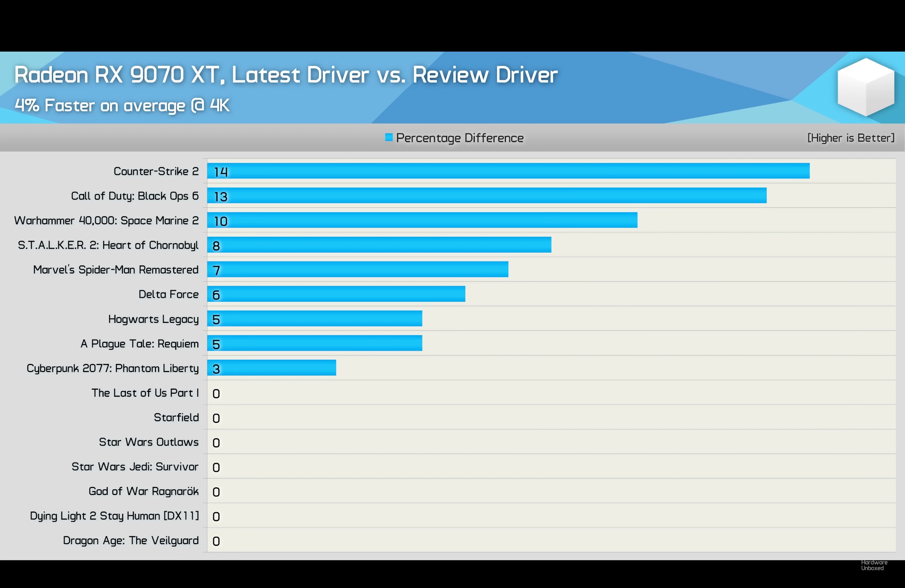Click the chart title 'Radeon RX 9070 XT, Latest Driver vs. Review Driver'
The image size is (905, 588).
click(286, 75)
